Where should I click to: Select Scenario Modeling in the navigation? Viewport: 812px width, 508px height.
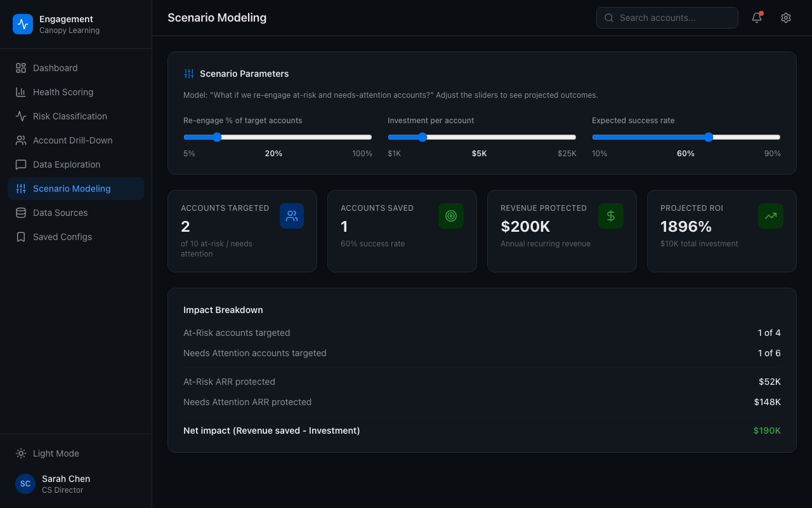(x=72, y=188)
